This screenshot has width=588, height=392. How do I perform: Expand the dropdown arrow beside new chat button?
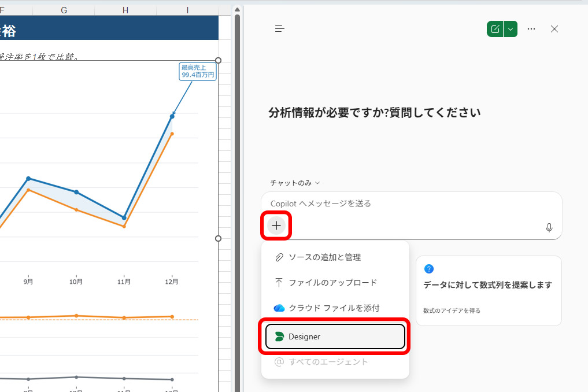click(511, 29)
